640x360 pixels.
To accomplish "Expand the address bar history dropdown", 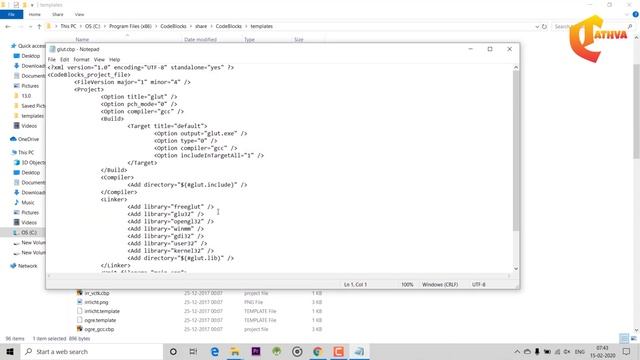I will click(x=537, y=27).
